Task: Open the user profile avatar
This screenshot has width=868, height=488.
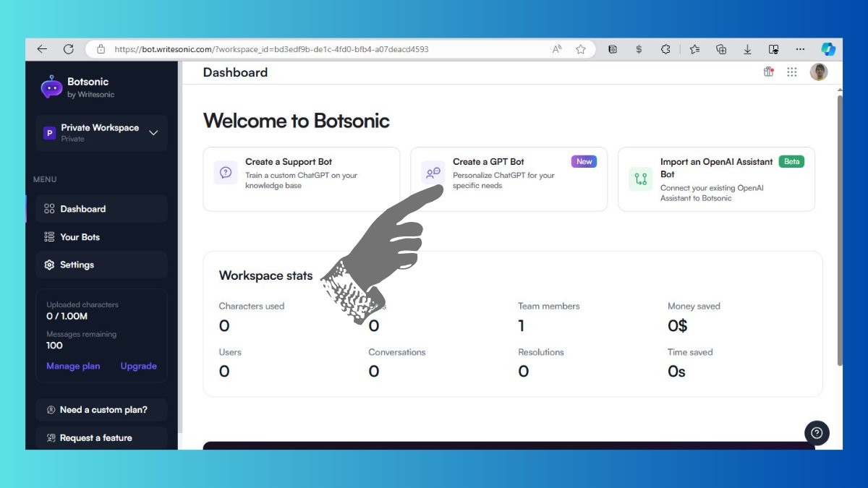Action: click(819, 72)
